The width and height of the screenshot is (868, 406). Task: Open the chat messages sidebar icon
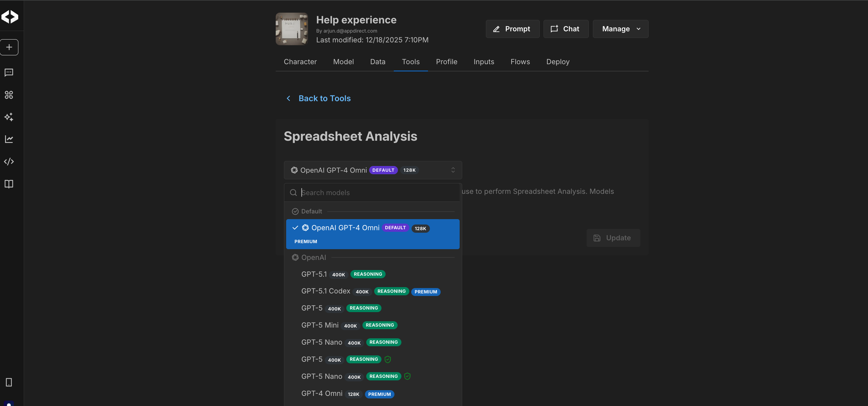9,72
